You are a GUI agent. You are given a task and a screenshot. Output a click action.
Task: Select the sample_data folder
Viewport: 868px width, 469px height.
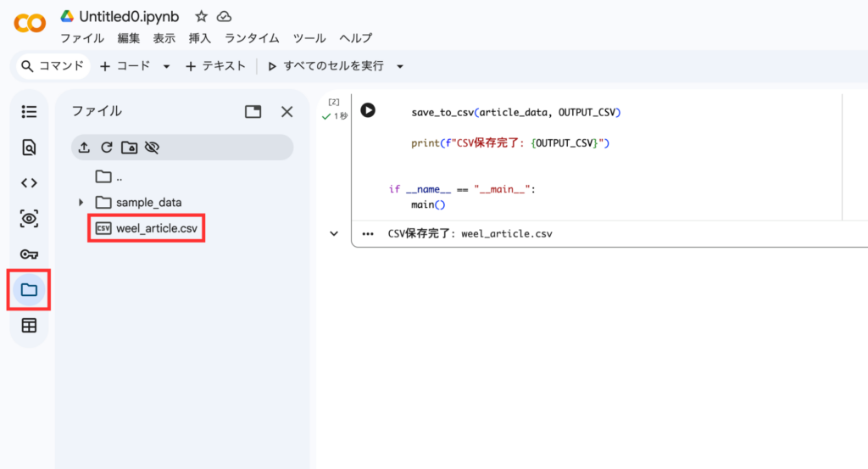[138, 203]
